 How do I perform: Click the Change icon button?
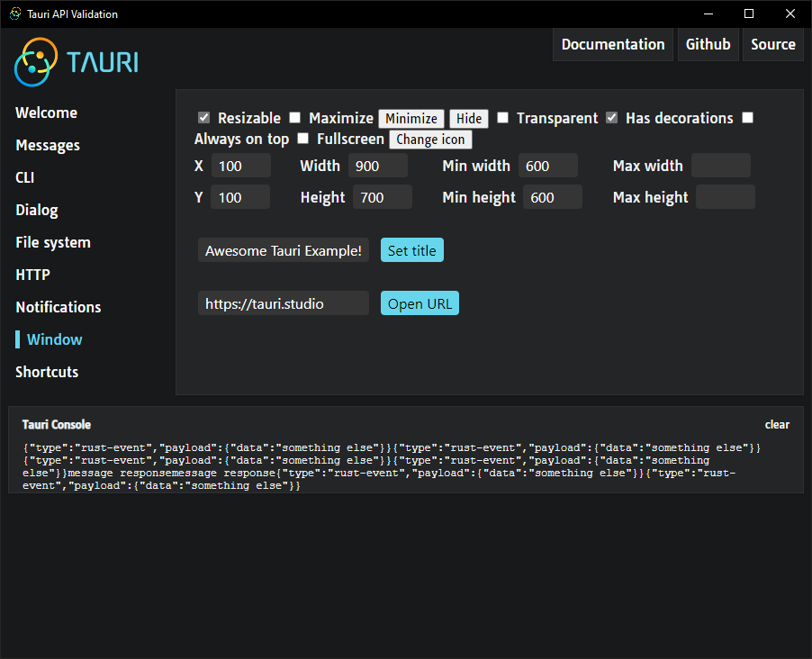tap(430, 140)
